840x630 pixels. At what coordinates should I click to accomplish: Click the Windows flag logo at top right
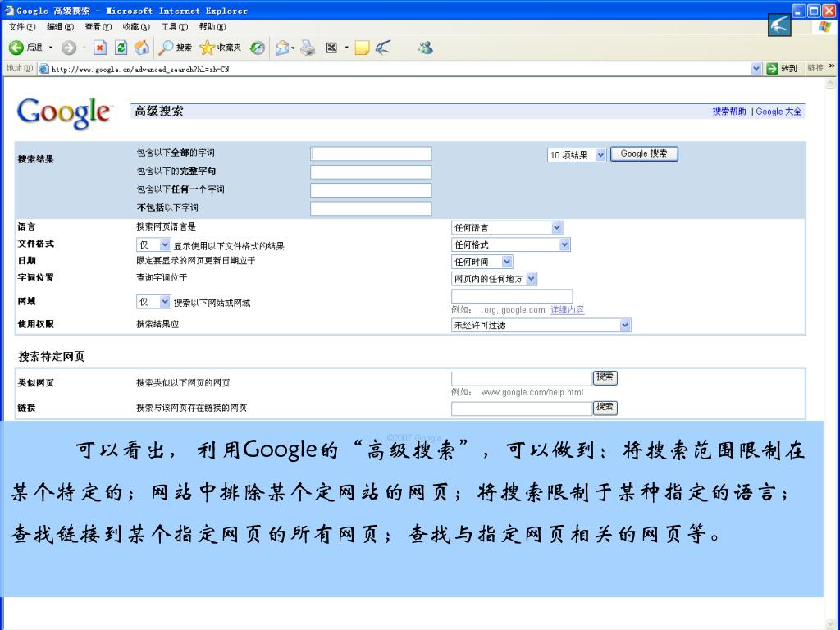(825, 27)
